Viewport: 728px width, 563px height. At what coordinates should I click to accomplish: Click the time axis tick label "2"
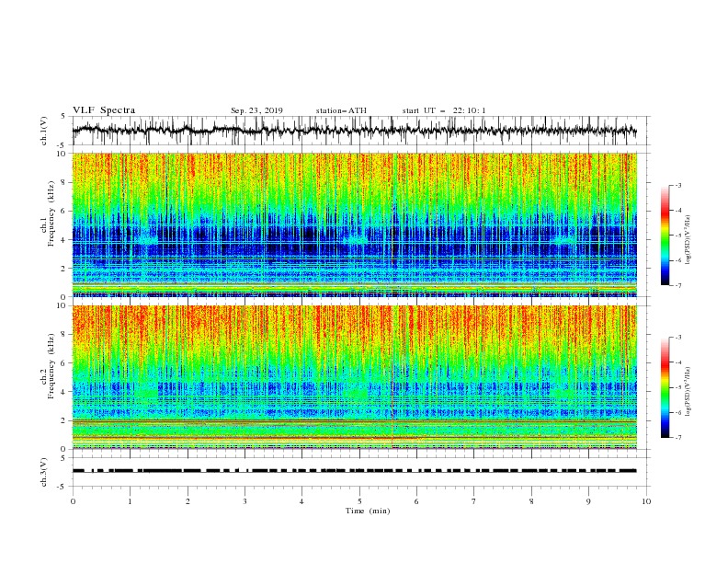coord(188,501)
